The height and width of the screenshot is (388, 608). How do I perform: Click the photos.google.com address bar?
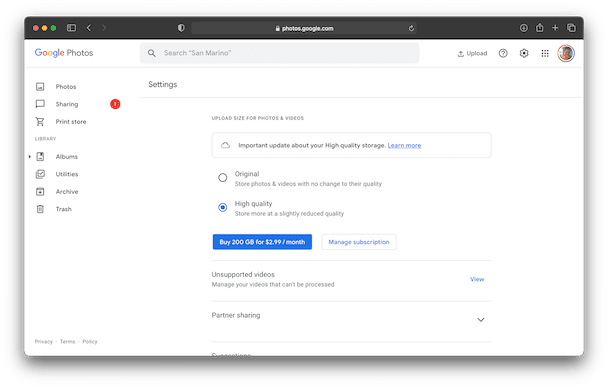304,28
